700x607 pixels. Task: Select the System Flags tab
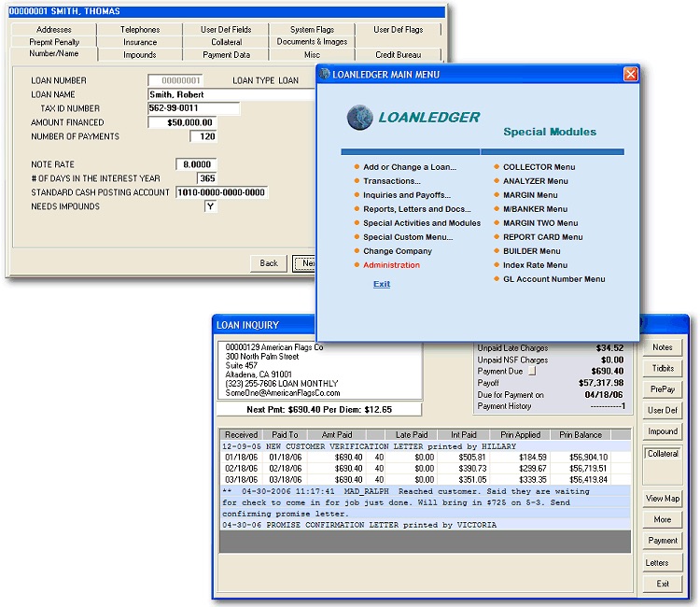tap(312, 30)
